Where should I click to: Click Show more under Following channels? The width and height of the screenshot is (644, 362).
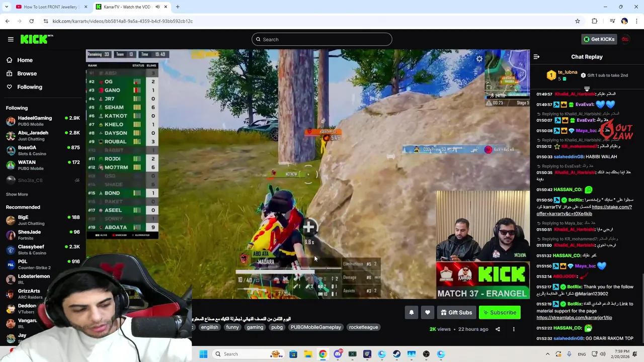coord(17,194)
